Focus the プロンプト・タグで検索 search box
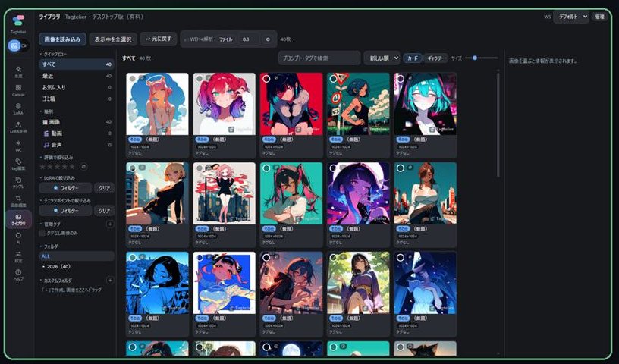Image resolution: width=619 pixels, height=364 pixels. tap(319, 58)
